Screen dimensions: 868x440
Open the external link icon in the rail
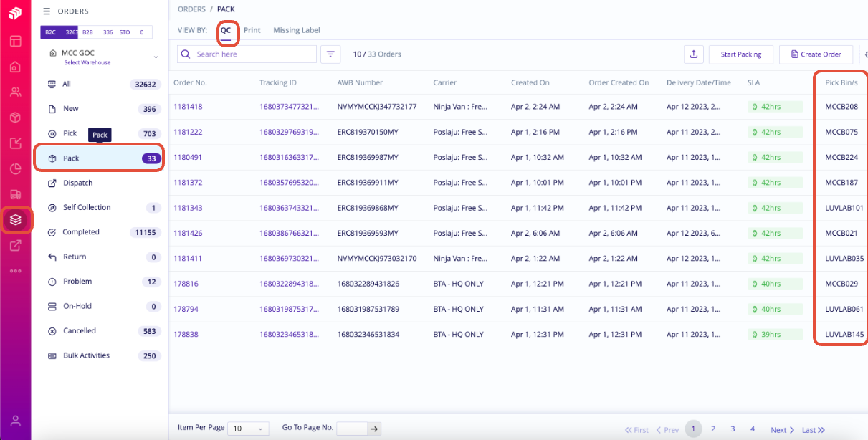[15, 246]
